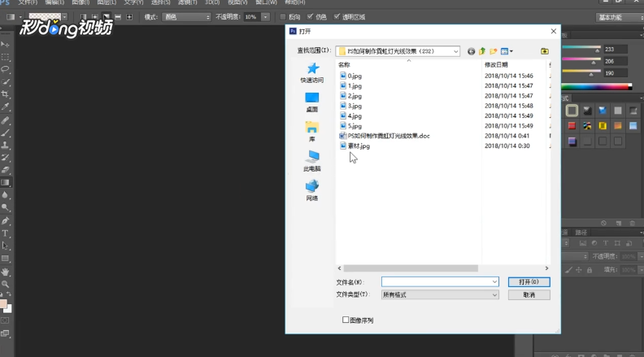Click the 取消 cancel button

click(529, 295)
